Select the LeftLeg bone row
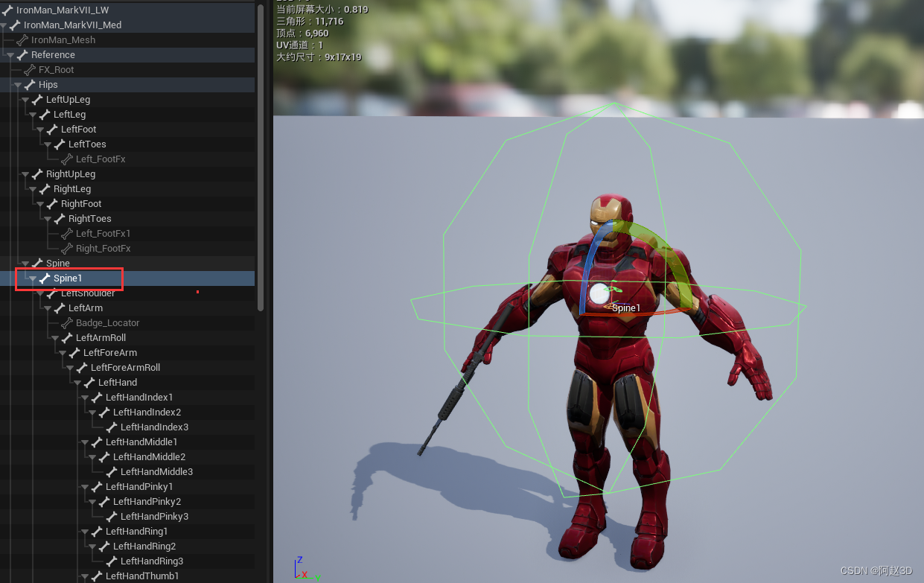Image resolution: width=924 pixels, height=583 pixels. click(127, 115)
